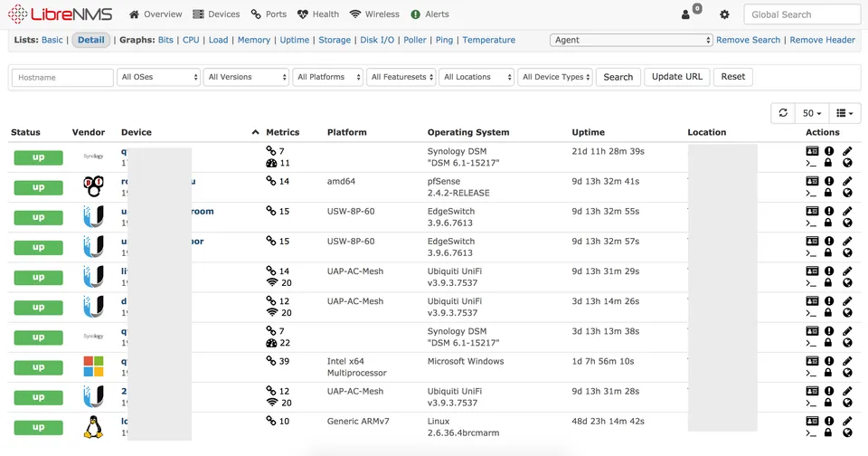868x456 pixels.
Task: Open the All Featuresets filter dropdown
Action: point(401,77)
